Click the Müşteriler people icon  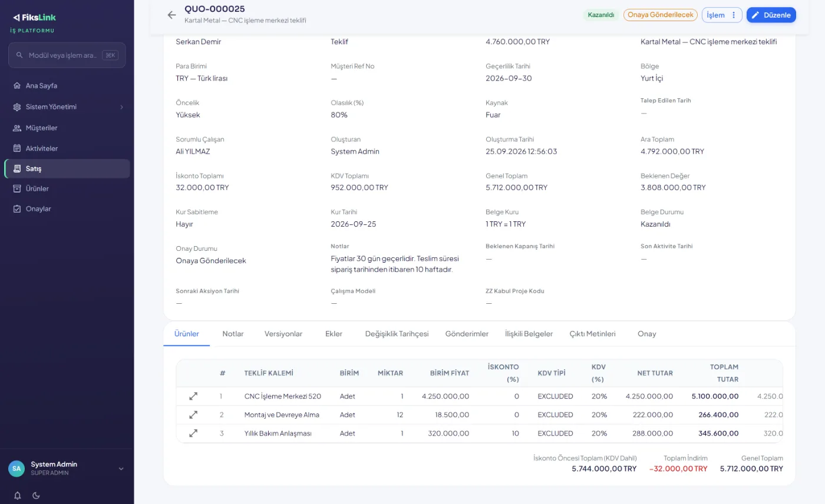pyautogui.click(x=17, y=128)
